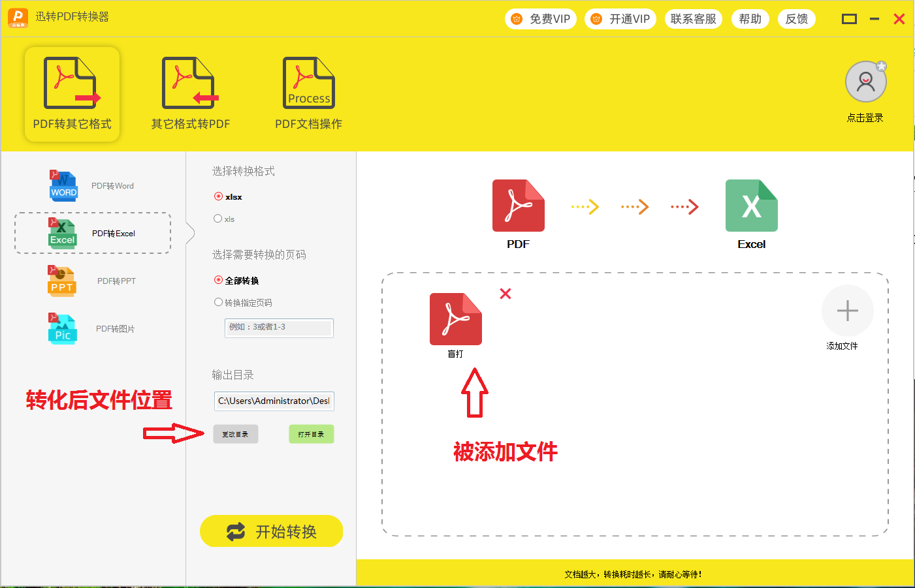Open the 反馈 feedback button

tap(797, 19)
